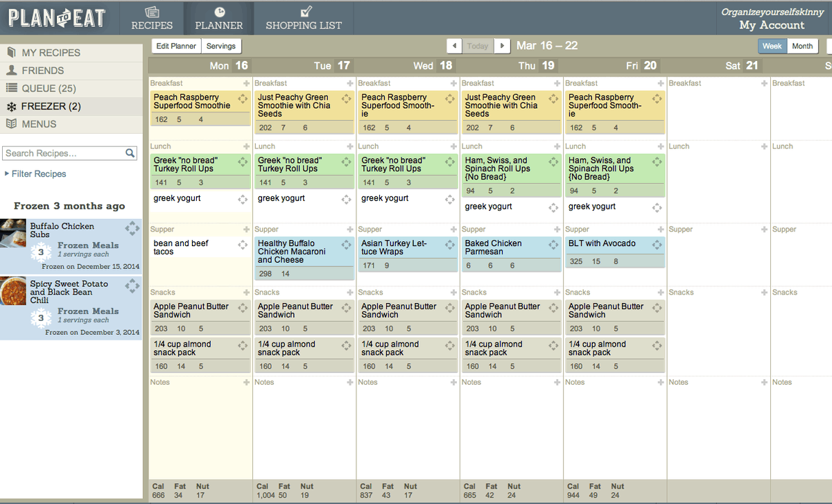
Task: Open Healthy Buffalo Chicken Macaroni and Cheese
Action: pos(291,252)
